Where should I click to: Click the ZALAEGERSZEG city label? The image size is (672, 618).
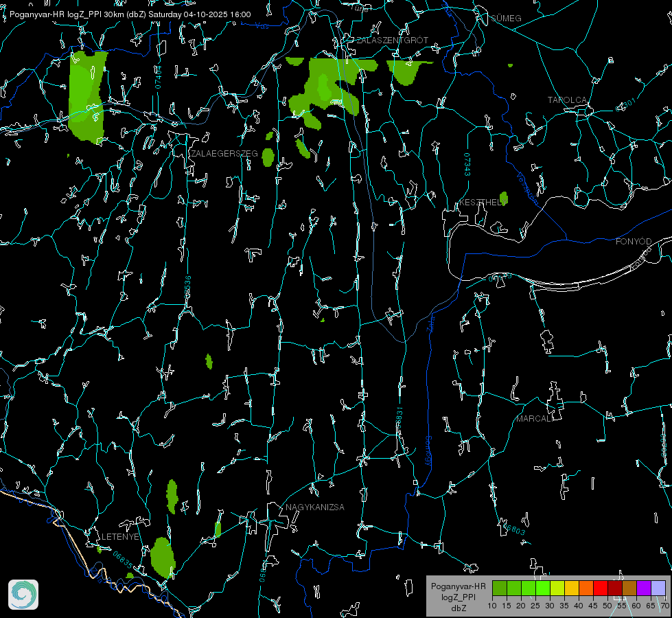tap(224, 154)
